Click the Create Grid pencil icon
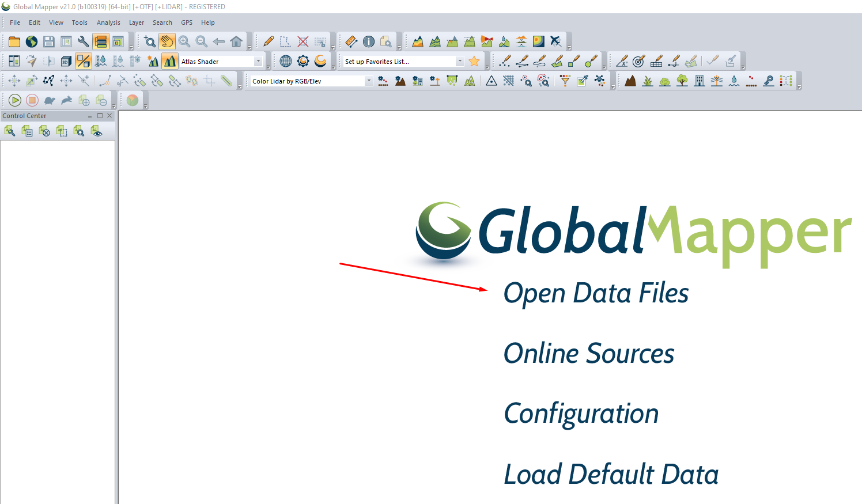The height and width of the screenshot is (504, 862). pos(656,61)
